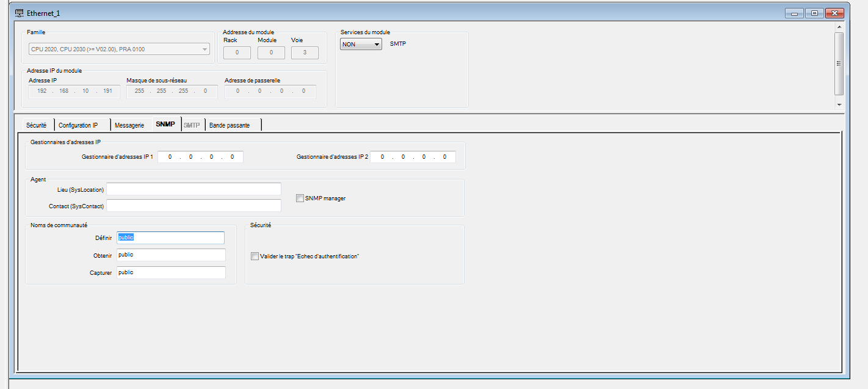The height and width of the screenshot is (389, 868).
Task: Click the Lieu (SysLocation) text field
Action: point(193,189)
